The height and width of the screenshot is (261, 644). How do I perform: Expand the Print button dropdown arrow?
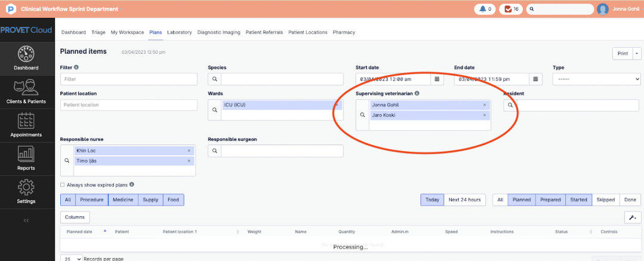click(637, 53)
